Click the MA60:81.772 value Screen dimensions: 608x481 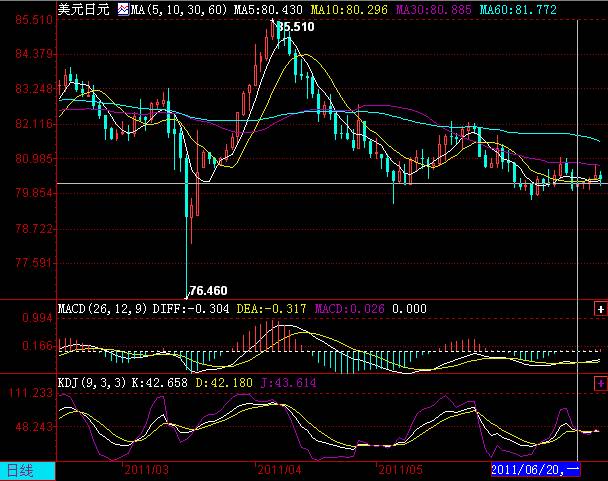click(518, 9)
